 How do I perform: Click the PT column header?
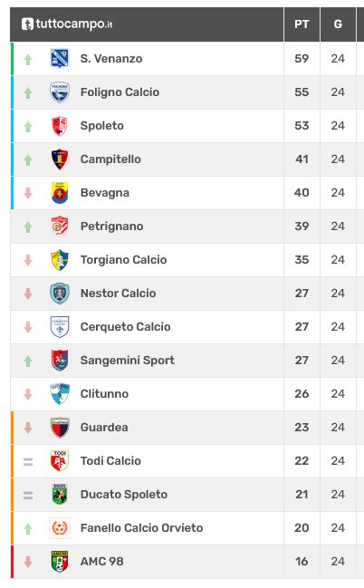302,24
